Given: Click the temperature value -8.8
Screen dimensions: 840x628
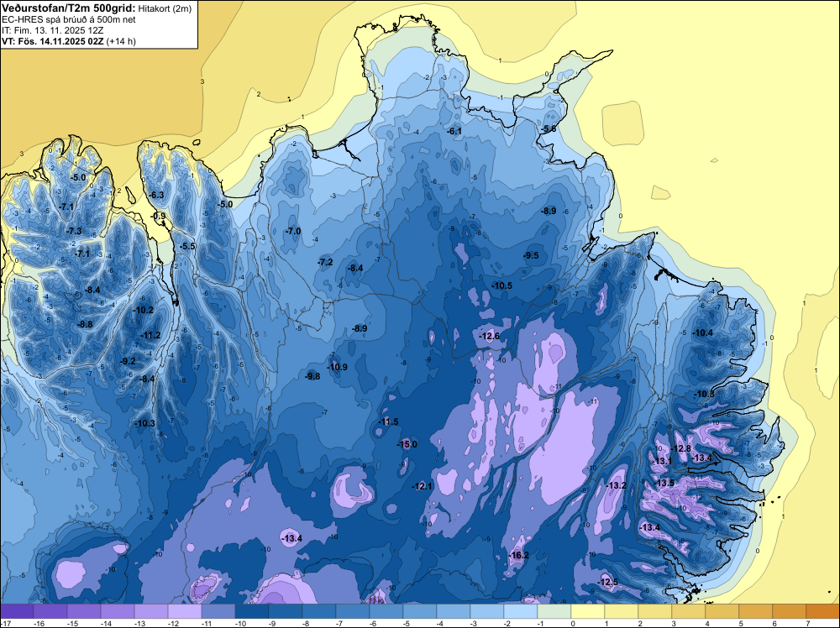Looking at the screenshot, I should (x=85, y=324).
